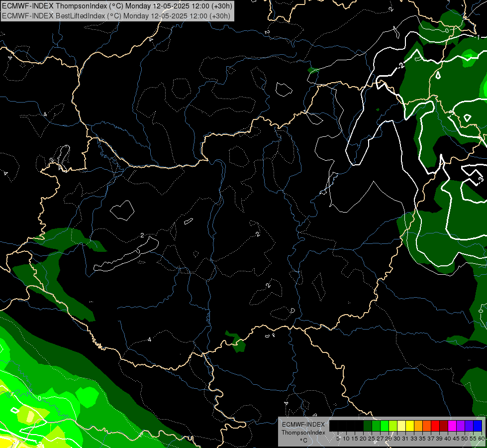Screen dimensions: 487x448
Task: Click the legend tick label '30'
Action: [397, 439]
